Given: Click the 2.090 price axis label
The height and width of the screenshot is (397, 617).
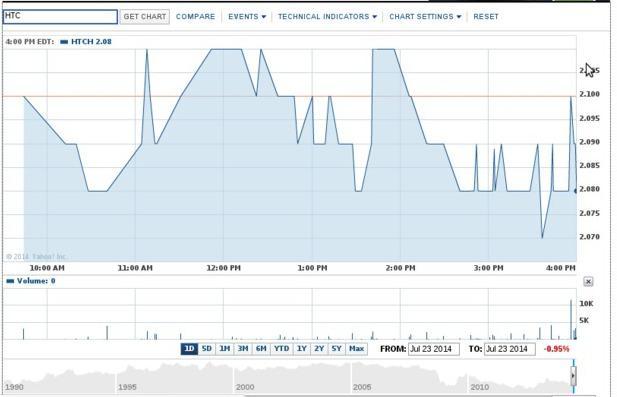Looking at the screenshot, I should click(x=589, y=142).
